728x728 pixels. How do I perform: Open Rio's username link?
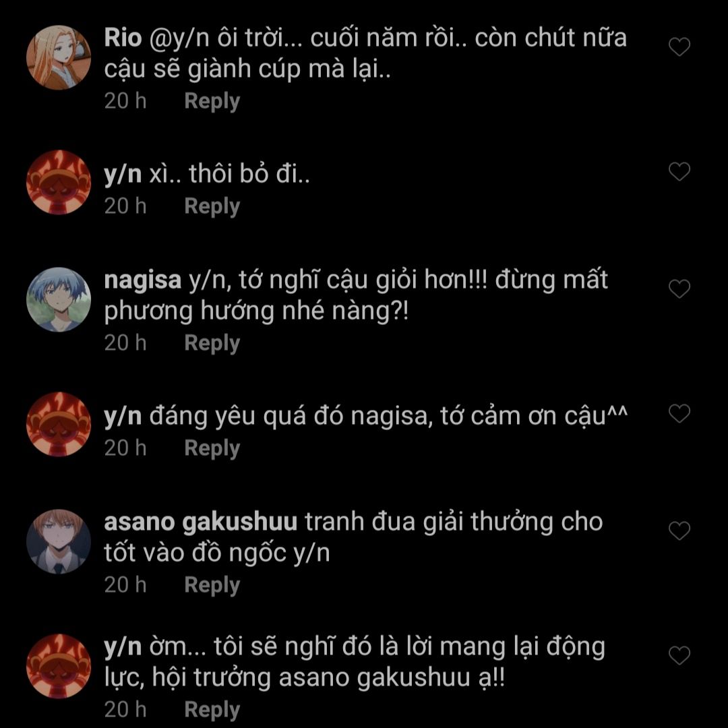(x=123, y=37)
